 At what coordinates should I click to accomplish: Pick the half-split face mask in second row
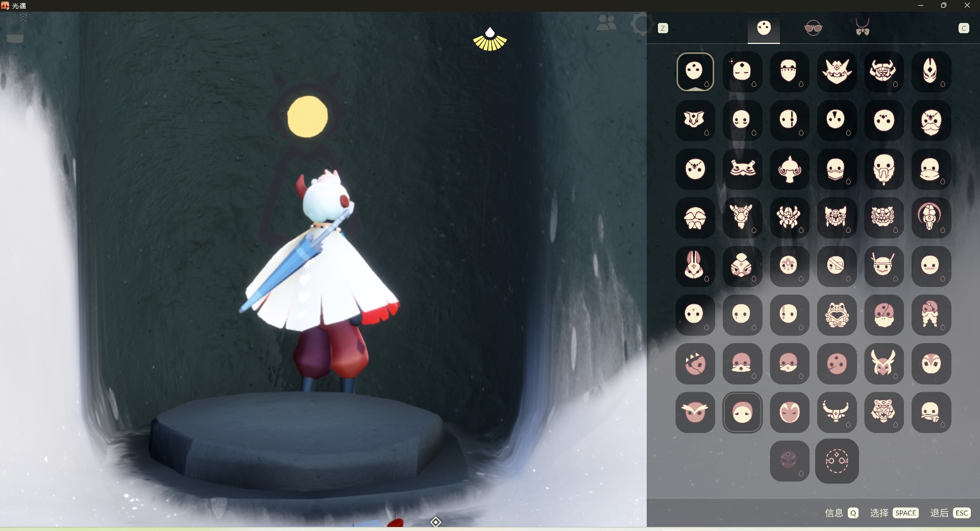point(789,120)
